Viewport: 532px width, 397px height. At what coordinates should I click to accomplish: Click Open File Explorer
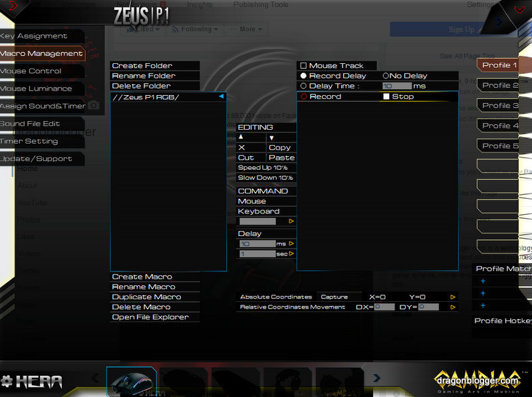point(155,317)
